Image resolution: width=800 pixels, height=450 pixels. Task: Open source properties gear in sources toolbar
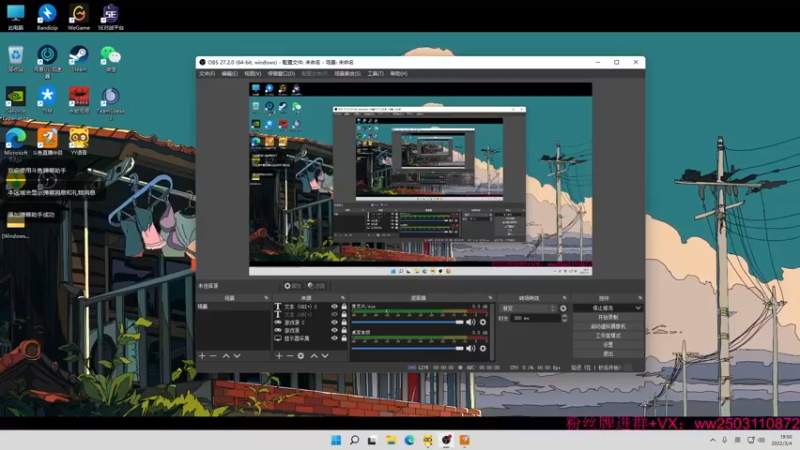click(301, 356)
